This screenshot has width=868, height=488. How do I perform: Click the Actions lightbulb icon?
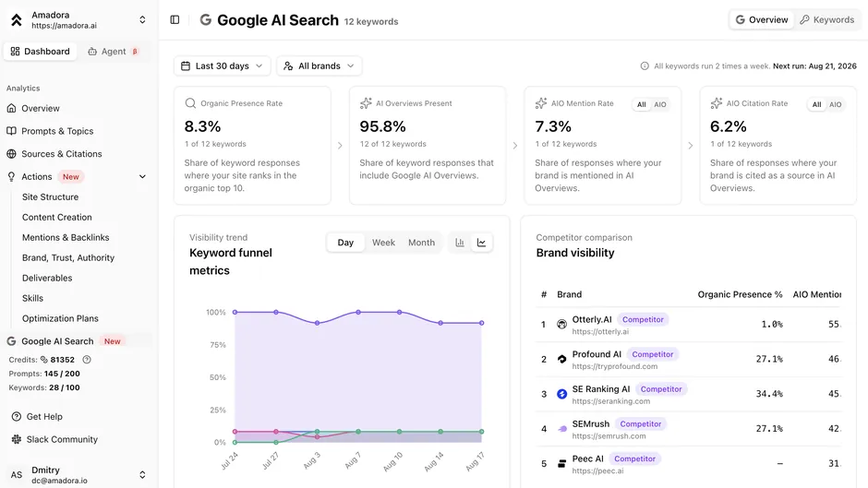(11, 176)
